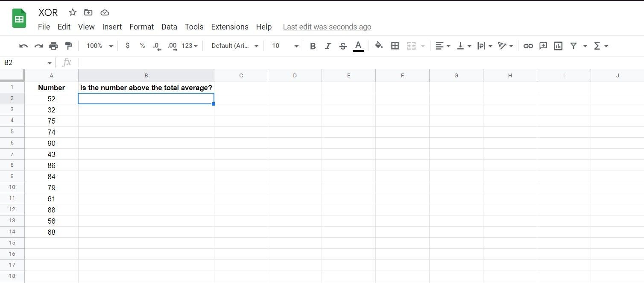The height and width of the screenshot is (283, 644).
Task: Move the document using folder icon
Action: pyautogui.click(x=88, y=12)
